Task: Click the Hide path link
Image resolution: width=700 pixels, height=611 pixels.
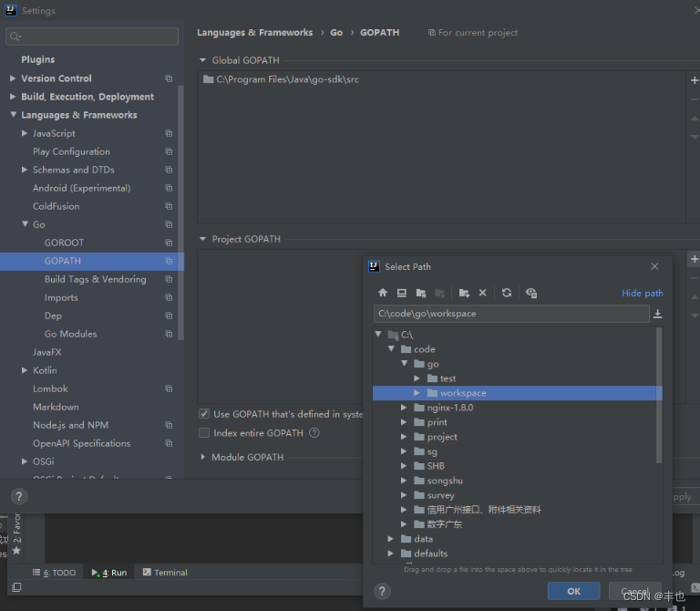Action: click(x=642, y=293)
